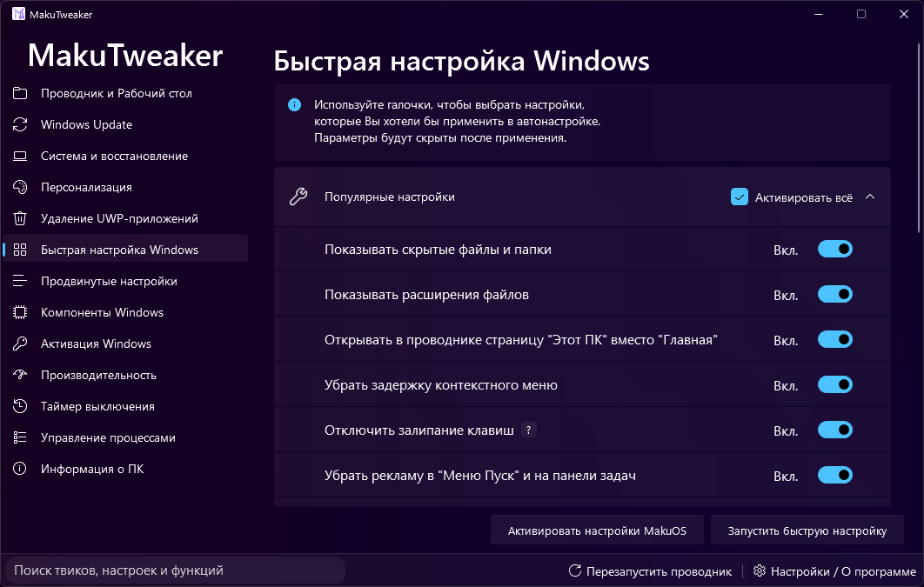Click the MakuTweaker logo in the title bar
Screen dimensions: 924x587
[x=19, y=14]
